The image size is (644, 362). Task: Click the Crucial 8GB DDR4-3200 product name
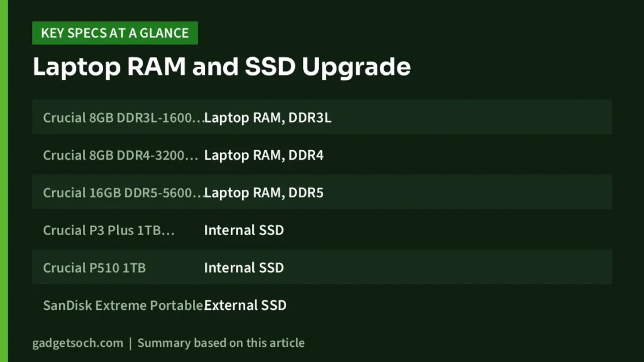(x=121, y=155)
